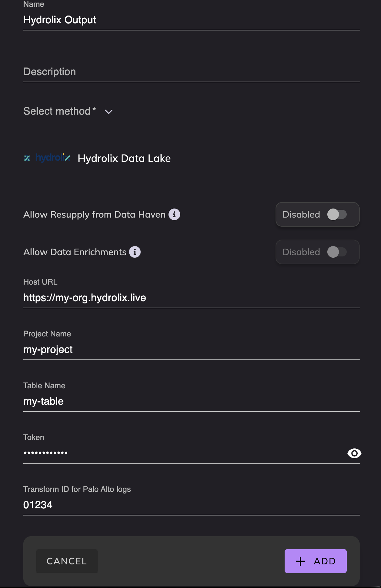Click the 'Allow Data Enrichments' label text

coord(75,252)
